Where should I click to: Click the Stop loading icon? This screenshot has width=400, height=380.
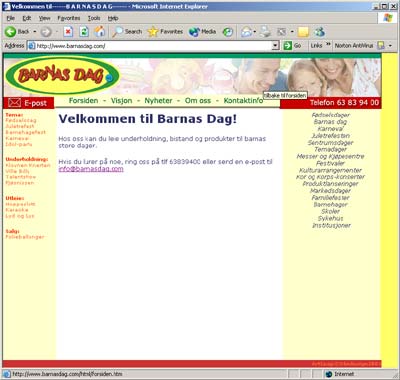click(x=68, y=32)
